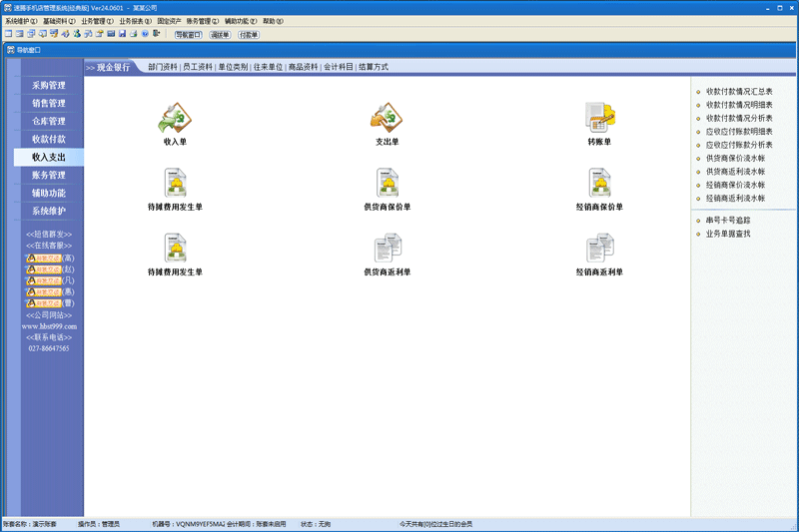
Task: Click the 导航窗口 title bar icon
Action: click(10, 50)
